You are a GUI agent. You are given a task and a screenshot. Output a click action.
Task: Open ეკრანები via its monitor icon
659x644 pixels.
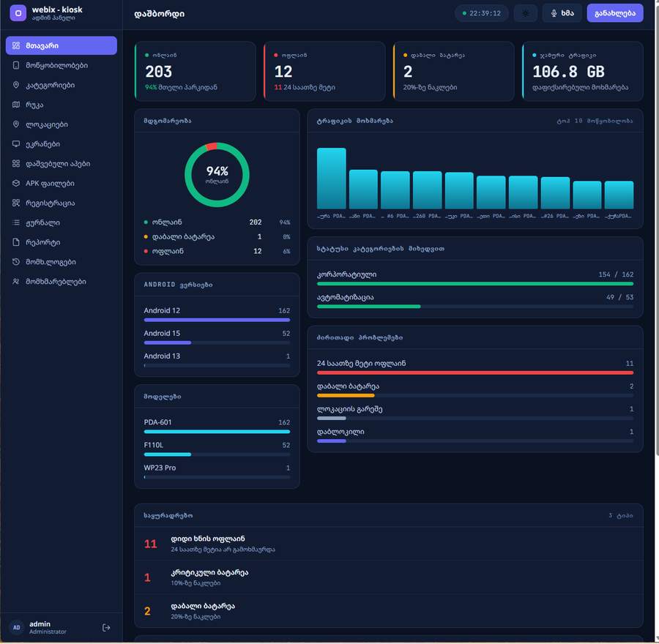pyautogui.click(x=16, y=143)
